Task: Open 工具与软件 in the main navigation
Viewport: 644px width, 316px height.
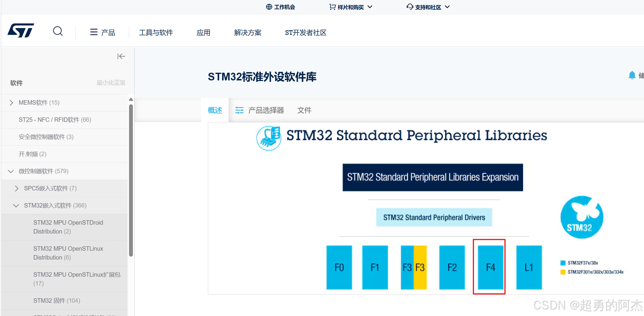Action: click(x=156, y=33)
